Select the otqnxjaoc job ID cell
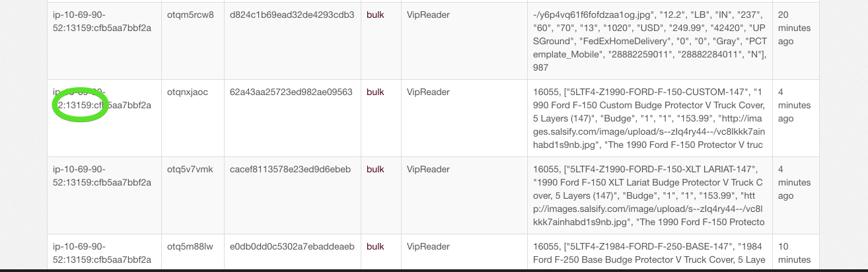The height and width of the screenshot is (272, 868). point(188,92)
